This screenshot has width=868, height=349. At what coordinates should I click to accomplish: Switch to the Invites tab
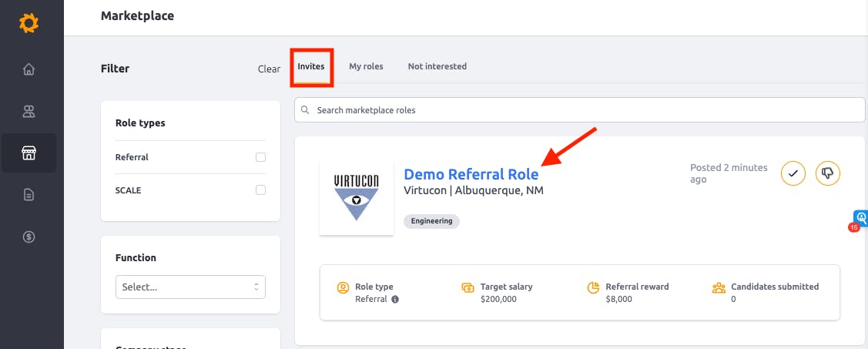tap(311, 66)
